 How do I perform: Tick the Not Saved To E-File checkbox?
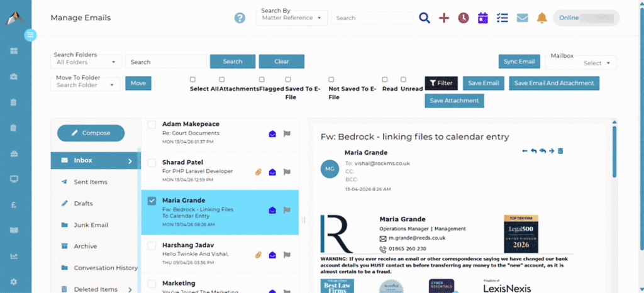tap(331, 80)
